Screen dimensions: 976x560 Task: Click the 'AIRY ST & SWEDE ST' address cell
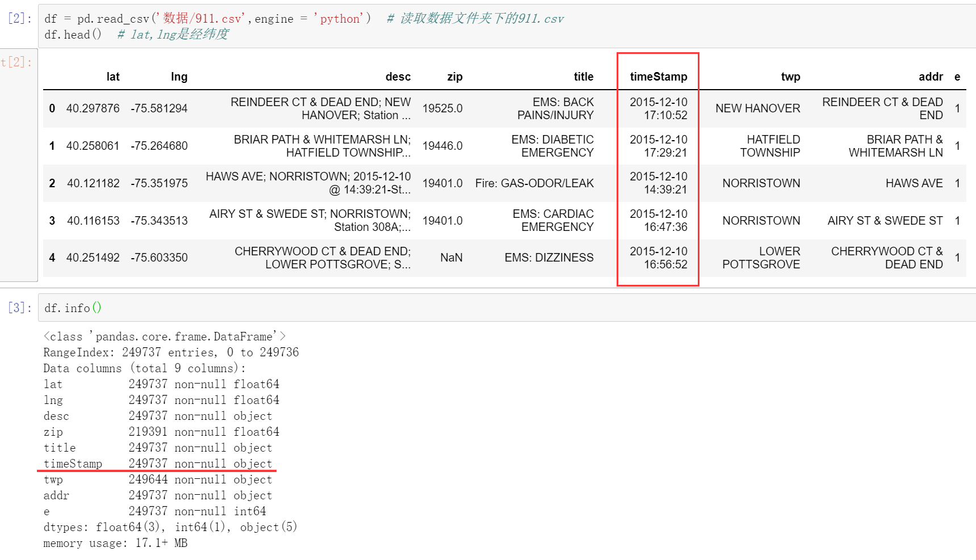coord(885,220)
